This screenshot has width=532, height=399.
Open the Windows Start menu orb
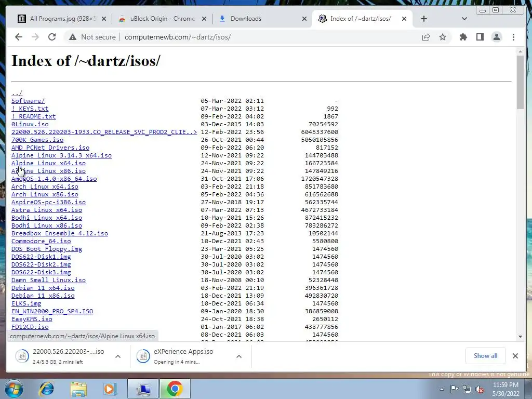[14, 389]
